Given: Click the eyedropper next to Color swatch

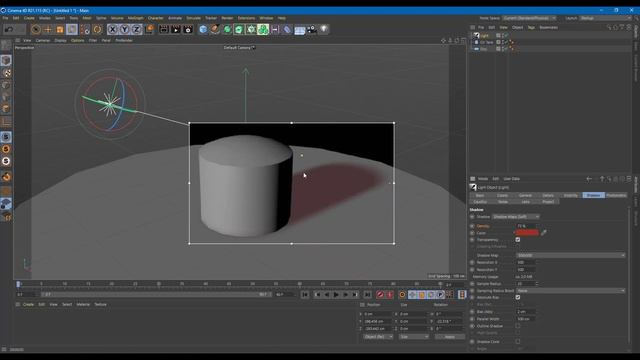Looking at the screenshot, I should [x=544, y=233].
